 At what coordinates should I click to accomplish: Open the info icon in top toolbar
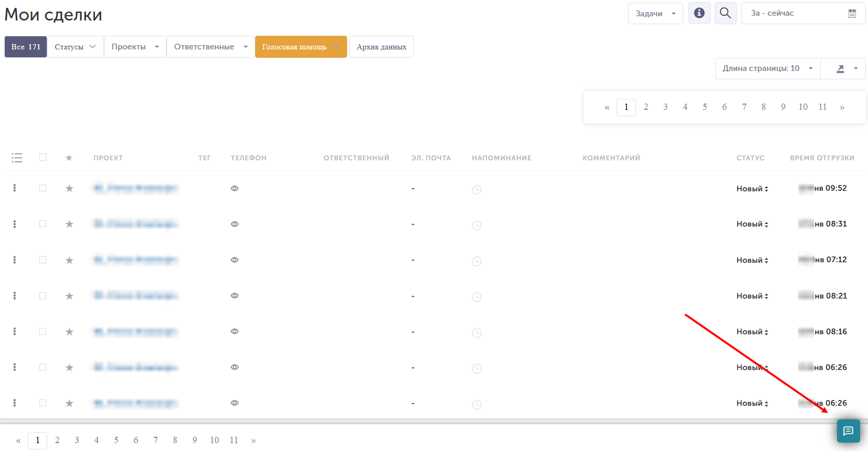[699, 13]
